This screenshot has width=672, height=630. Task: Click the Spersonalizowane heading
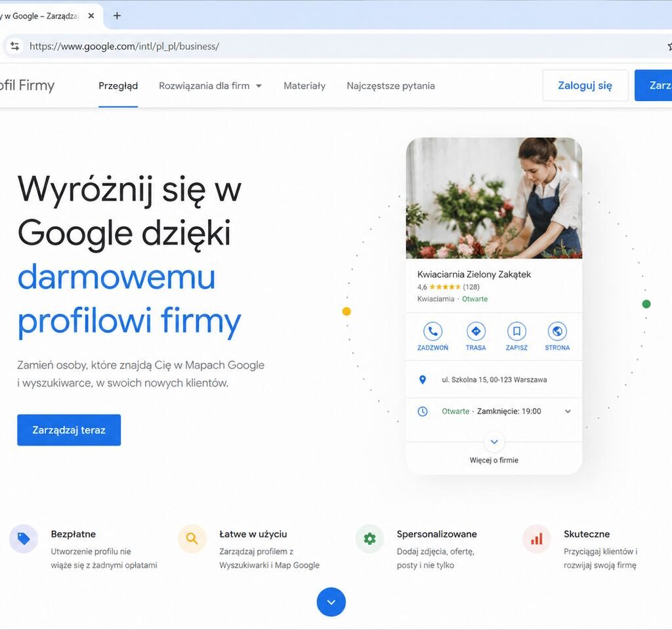pyautogui.click(x=436, y=534)
